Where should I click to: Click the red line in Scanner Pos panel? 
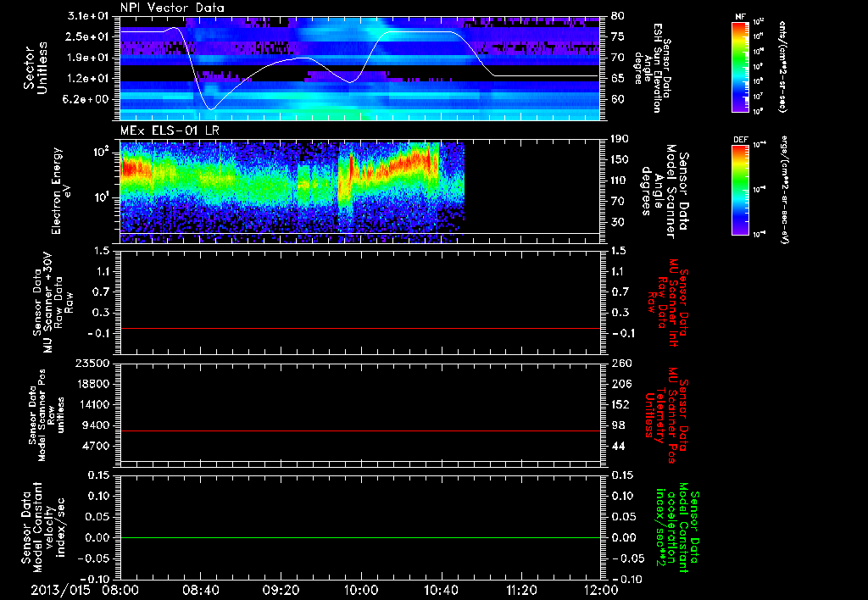coord(359,431)
